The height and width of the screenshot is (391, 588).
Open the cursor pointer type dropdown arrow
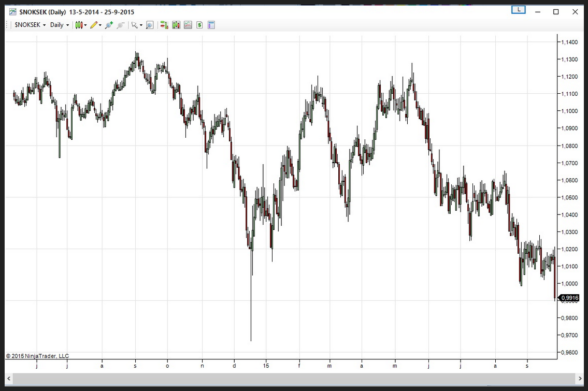(141, 25)
